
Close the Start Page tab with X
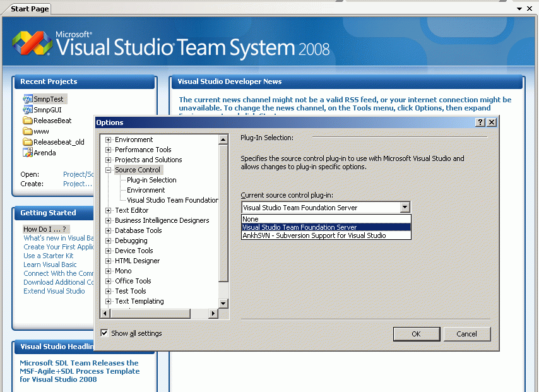pos(530,9)
